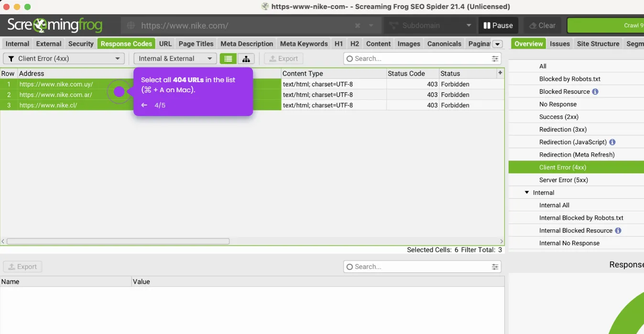Click the purple tutorial hotspot circle
Screen dimensions: 644x334
click(x=119, y=92)
